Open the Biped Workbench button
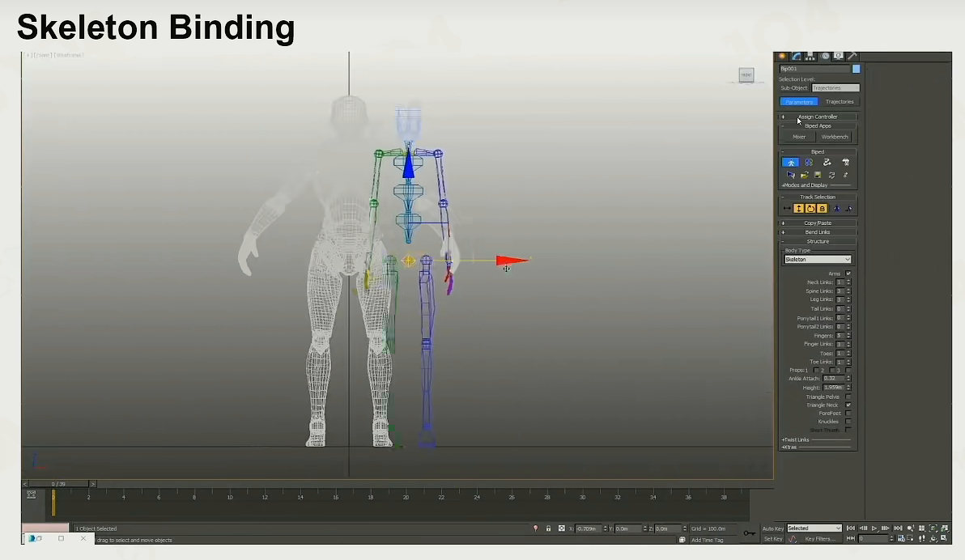965x560 pixels. pos(835,138)
